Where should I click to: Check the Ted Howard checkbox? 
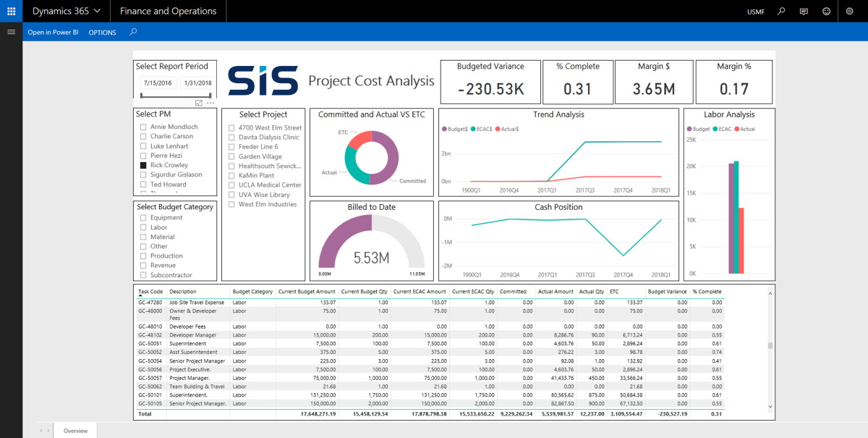click(x=143, y=184)
